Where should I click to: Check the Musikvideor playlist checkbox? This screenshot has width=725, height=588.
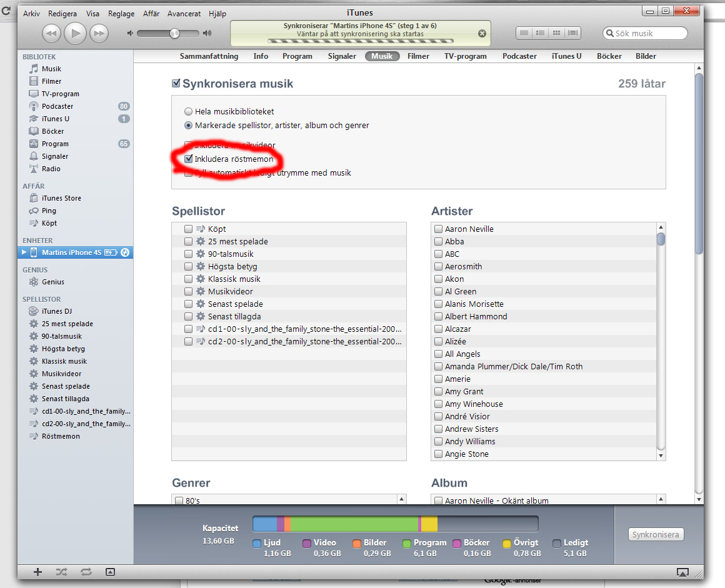point(188,291)
